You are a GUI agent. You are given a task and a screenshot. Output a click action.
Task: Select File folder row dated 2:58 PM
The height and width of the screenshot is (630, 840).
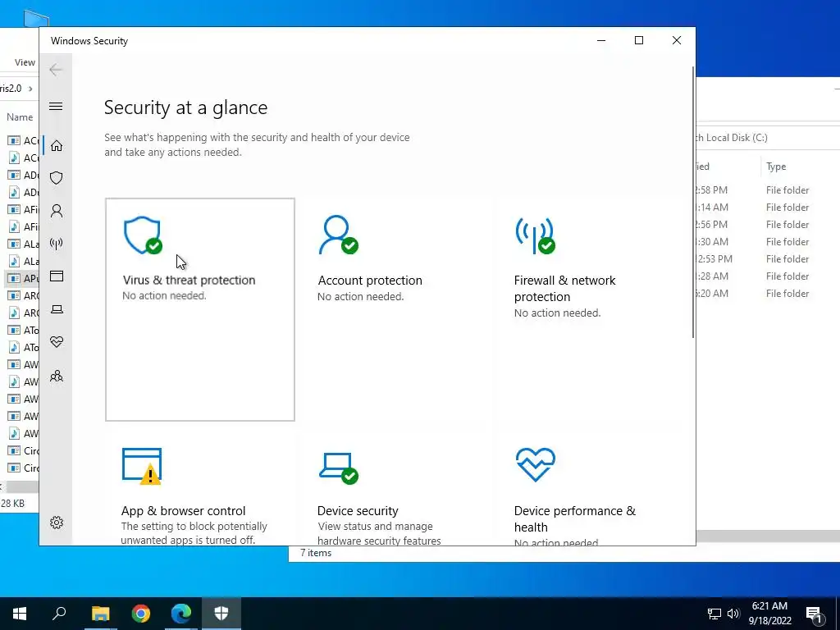(x=768, y=190)
